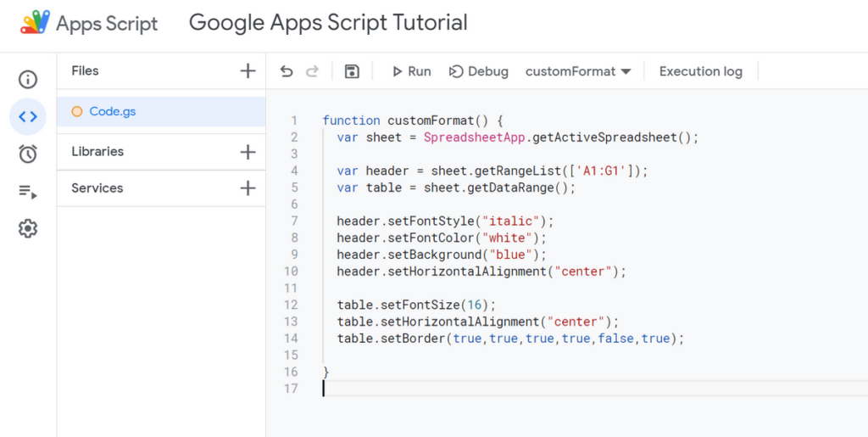Open Executions list icon
The image size is (868, 437).
28,192
